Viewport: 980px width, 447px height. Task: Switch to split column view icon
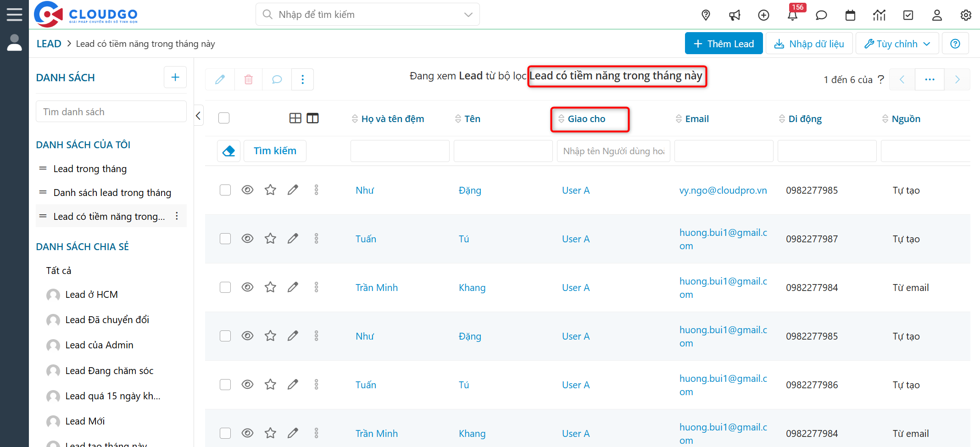(x=312, y=118)
